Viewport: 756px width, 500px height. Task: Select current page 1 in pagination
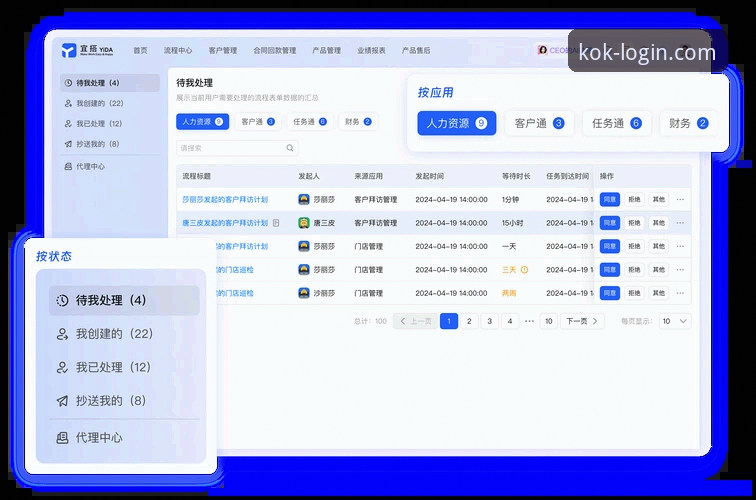pos(449,321)
